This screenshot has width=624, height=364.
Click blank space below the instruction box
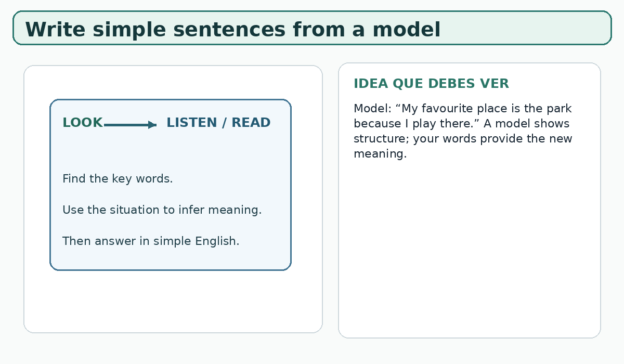[x=173, y=302]
